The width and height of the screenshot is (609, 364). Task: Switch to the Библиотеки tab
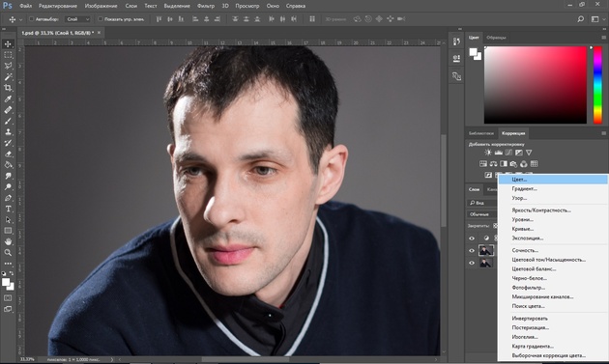[480, 133]
